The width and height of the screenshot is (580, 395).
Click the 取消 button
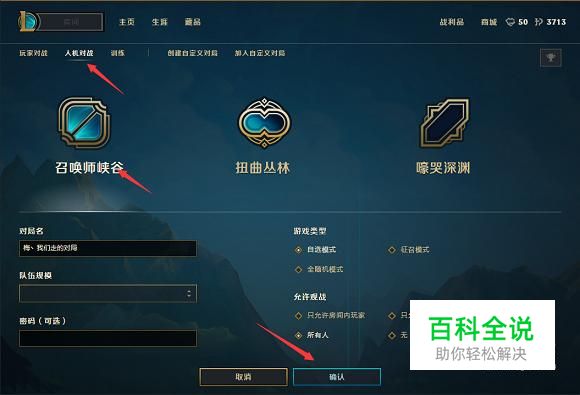click(243, 377)
